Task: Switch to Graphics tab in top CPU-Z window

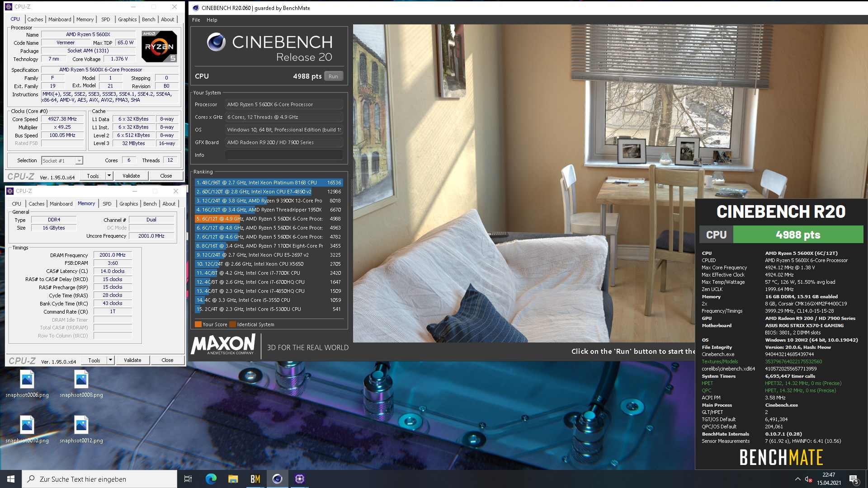Action: [x=127, y=19]
